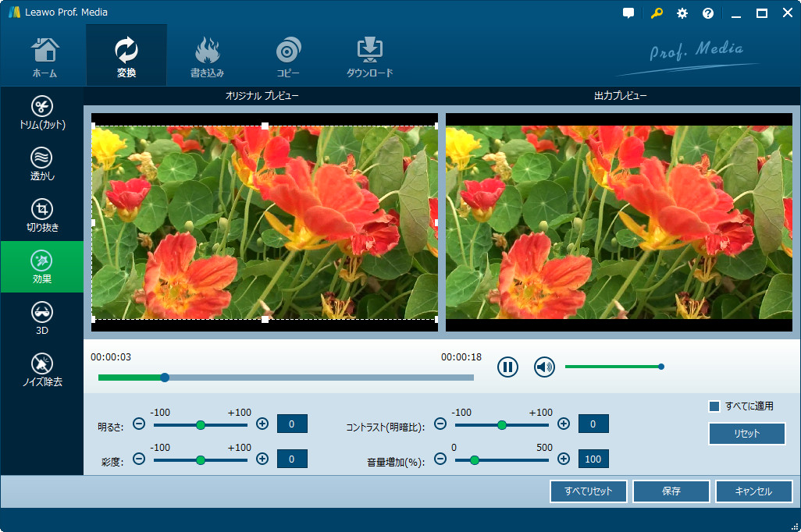Screen dimensions: 801x532
Task: Open the key registration icon
Action: coord(657,13)
